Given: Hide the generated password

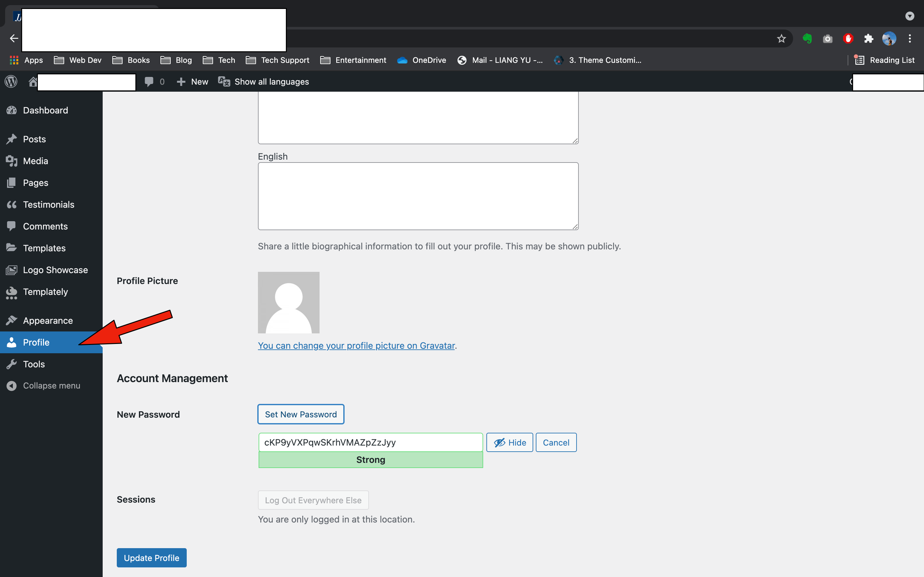Looking at the screenshot, I should [x=509, y=442].
